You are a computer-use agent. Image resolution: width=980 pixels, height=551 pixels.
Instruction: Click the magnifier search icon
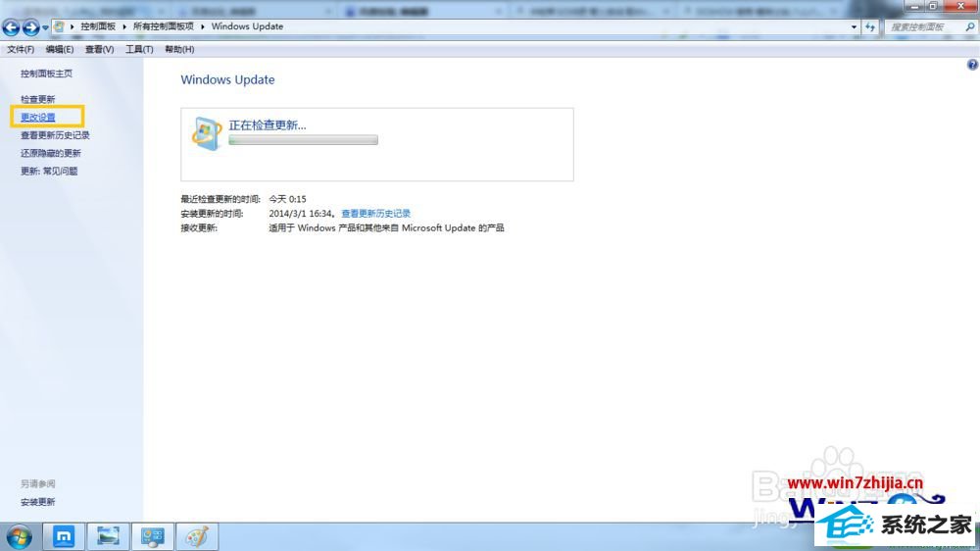pos(970,26)
